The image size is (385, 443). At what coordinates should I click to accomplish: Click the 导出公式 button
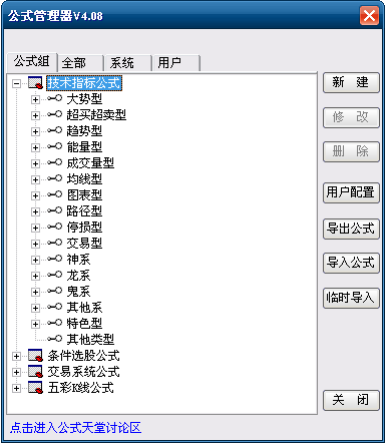(x=351, y=229)
